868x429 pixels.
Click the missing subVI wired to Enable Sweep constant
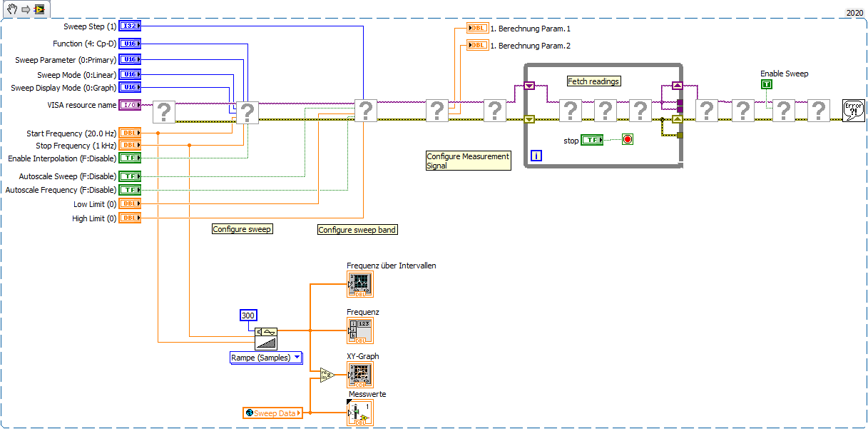point(783,111)
